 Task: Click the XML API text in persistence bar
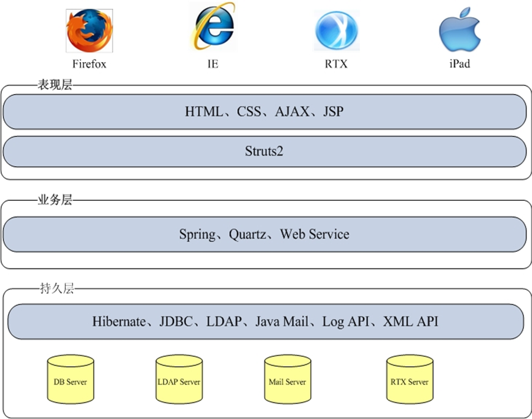pos(410,321)
